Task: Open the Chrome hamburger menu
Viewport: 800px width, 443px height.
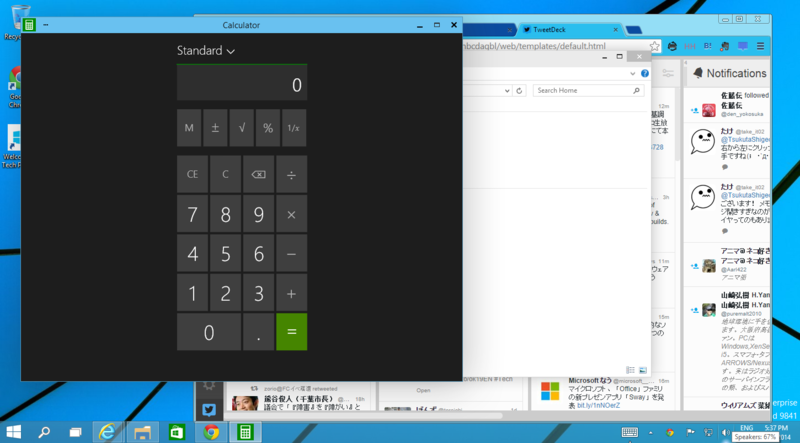Action: point(760,46)
